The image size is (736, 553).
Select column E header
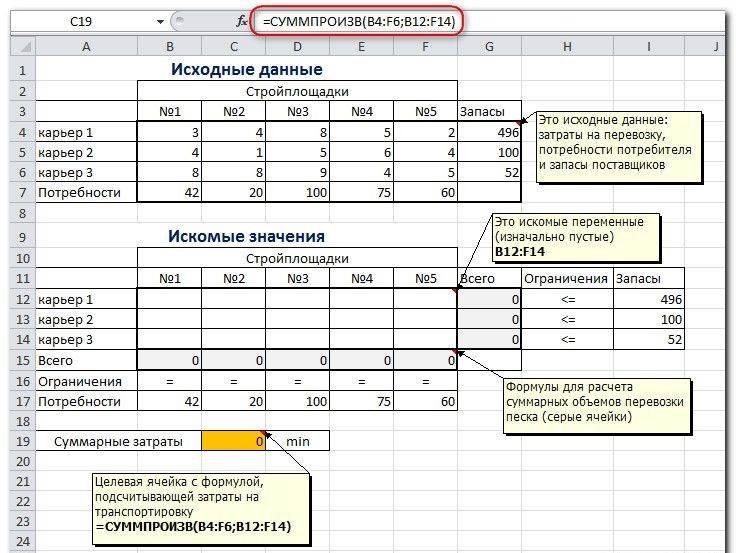361,46
